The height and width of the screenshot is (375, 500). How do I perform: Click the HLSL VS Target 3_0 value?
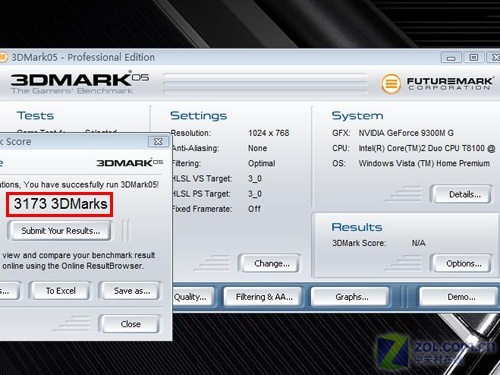255,179
